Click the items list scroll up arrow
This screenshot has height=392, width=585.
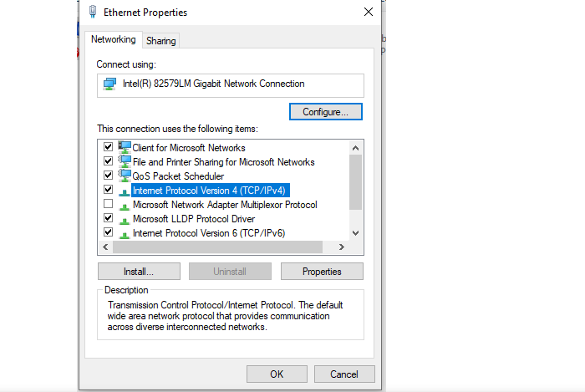355,148
